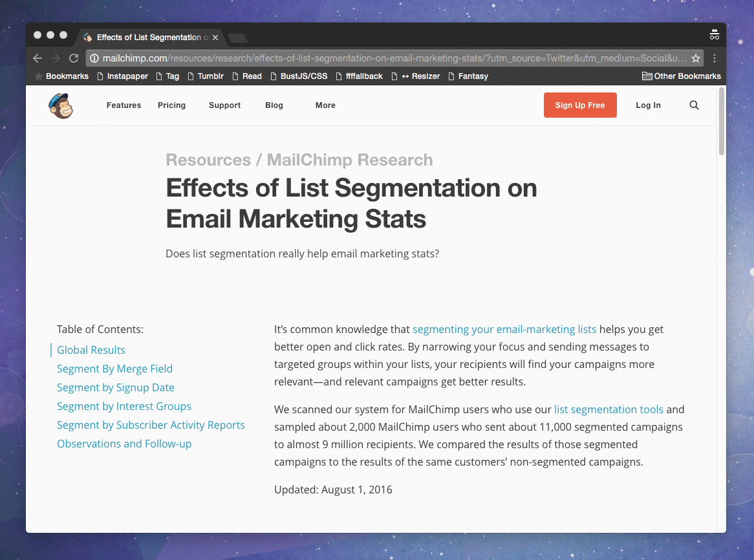Open the Bookmarks star shortcut in the bookmarks bar
This screenshot has height=560, width=754.
(61, 76)
